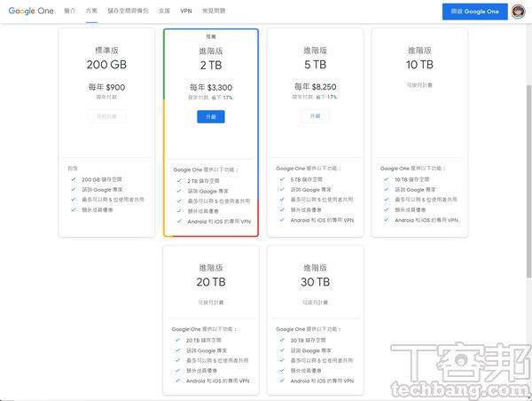Click the checkmark beside '10 TB 儲存空間'
This screenshot has height=401, width=532.
pos(386,179)
